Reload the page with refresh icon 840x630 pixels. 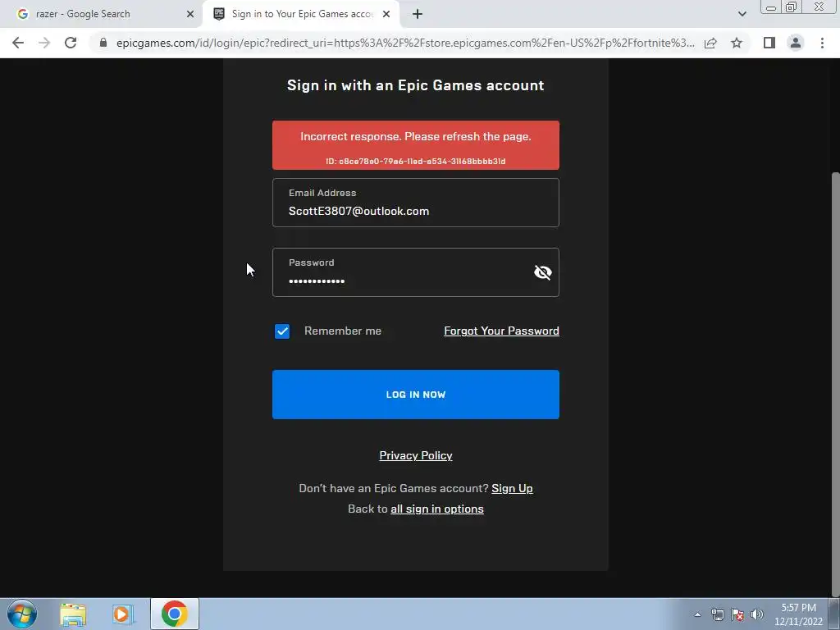pos(71,43)
